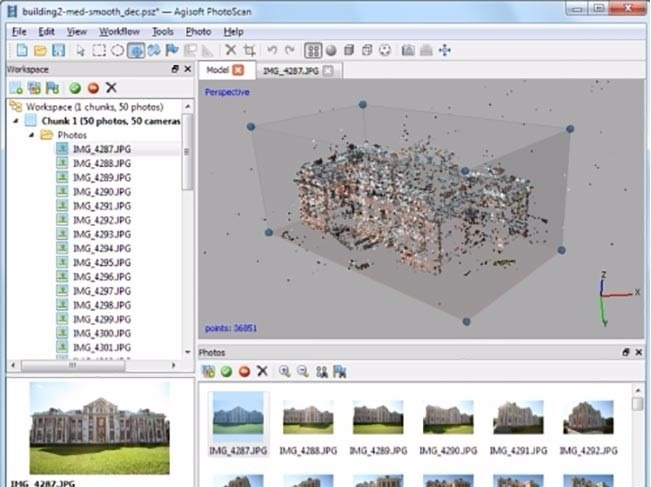The width and height of the screenshot is (651, 487).
Task: Toggle the highlighted Rotate Object globe tool
Action: [136, 51]
